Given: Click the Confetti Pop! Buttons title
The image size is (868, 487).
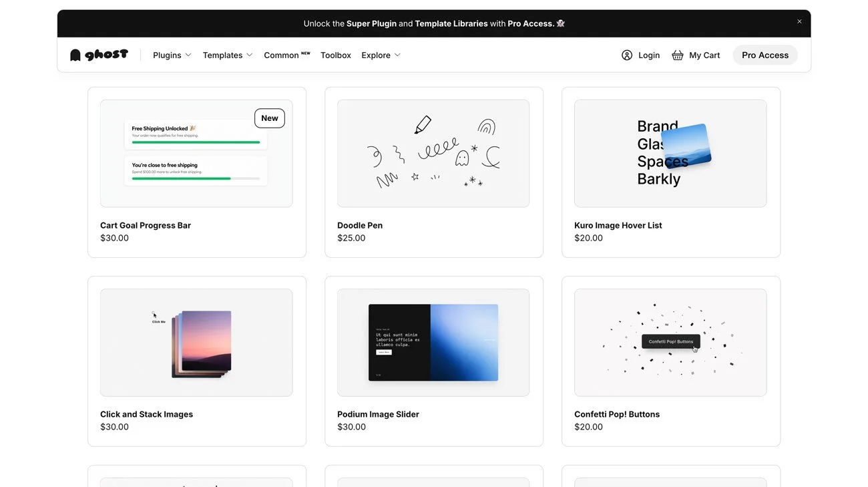Looking at the screenshot, I should coord(617,415).
